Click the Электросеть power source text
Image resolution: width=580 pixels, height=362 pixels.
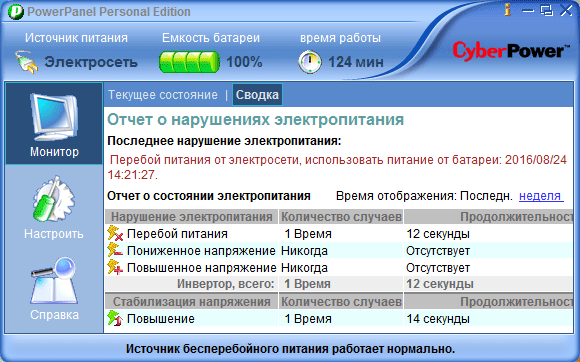click(91, 62)
